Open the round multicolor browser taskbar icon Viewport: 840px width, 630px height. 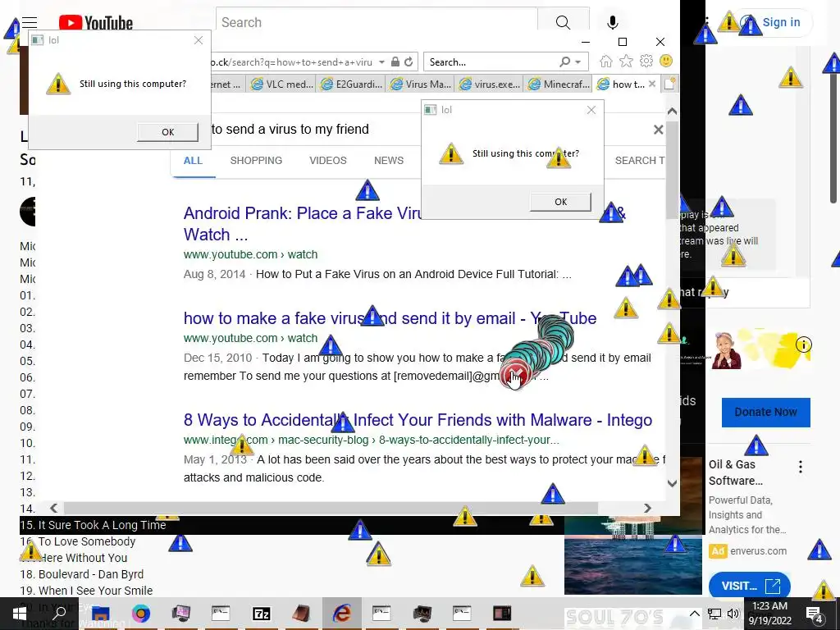click(141, 614)
